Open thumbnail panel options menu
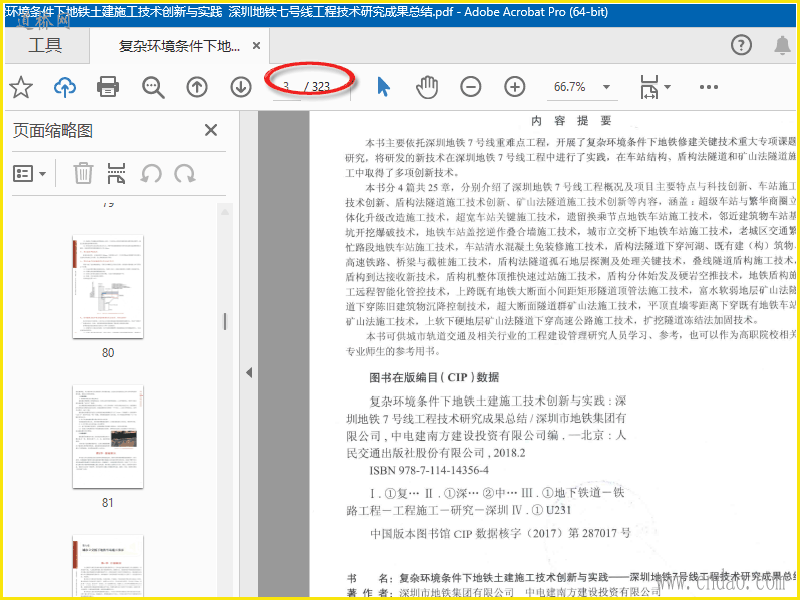 pyautogui.click(x=30, y=174)
